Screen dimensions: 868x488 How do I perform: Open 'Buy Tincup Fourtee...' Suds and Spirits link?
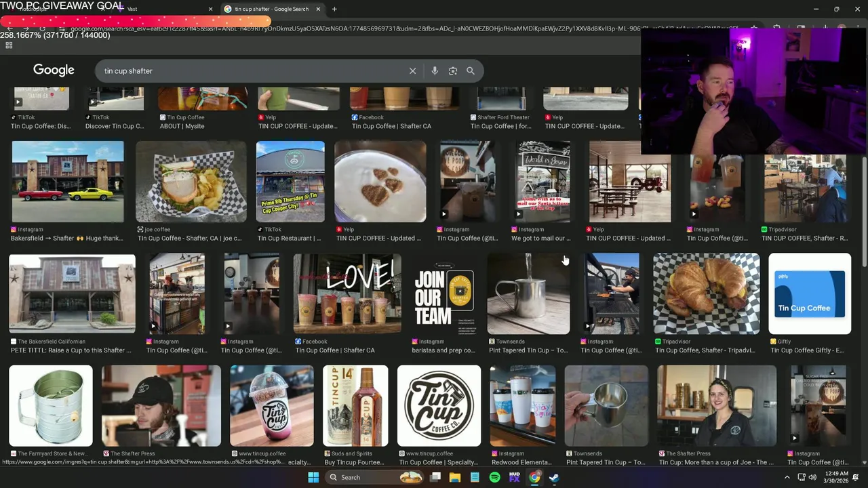[355, 462]
